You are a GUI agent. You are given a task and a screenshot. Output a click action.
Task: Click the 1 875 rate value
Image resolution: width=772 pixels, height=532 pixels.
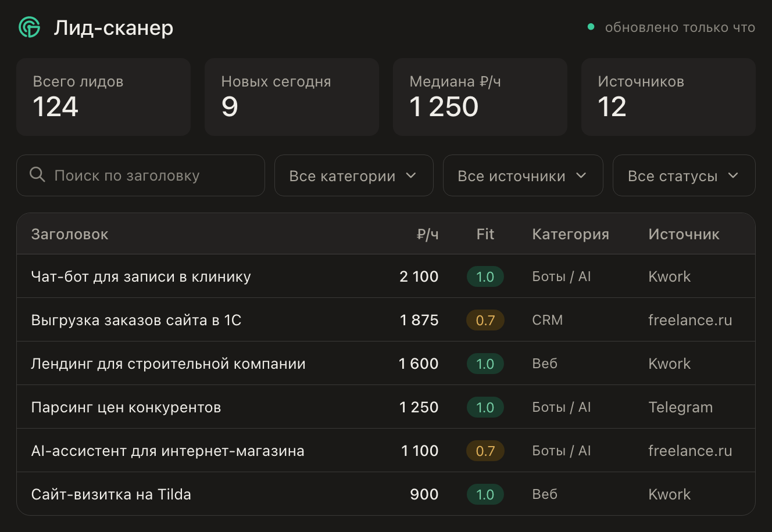419,320
